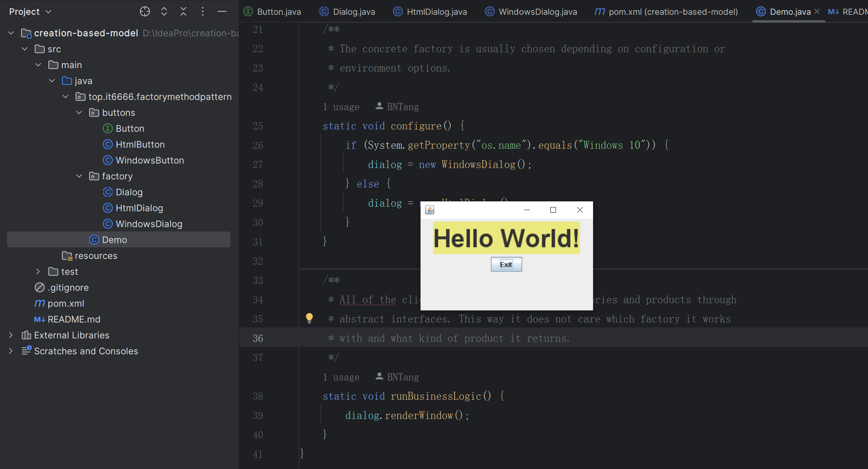Collapse the buttons package folder
This screenshot has height=469, width=868.
pos(79,113)
